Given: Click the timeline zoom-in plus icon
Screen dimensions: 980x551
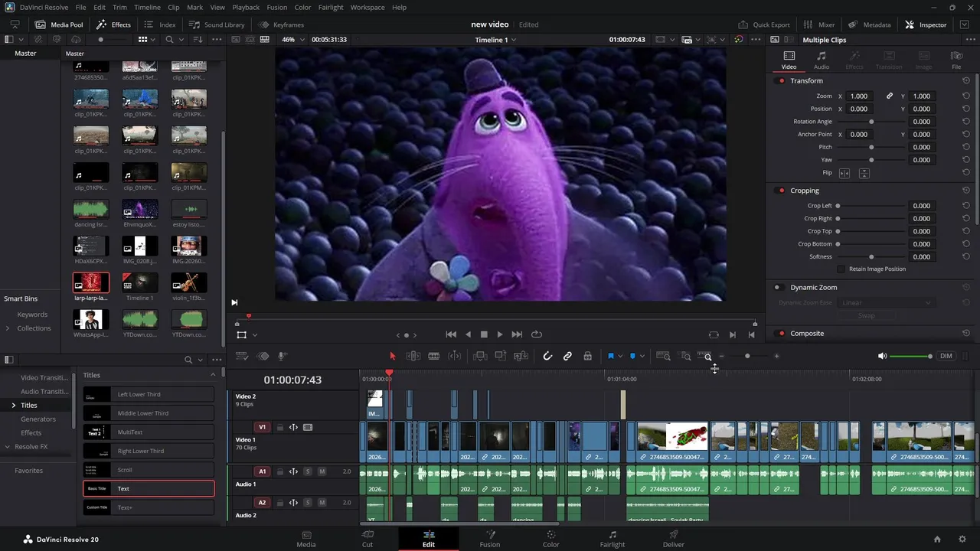Looking at the screenshot, I should (776, 356).
